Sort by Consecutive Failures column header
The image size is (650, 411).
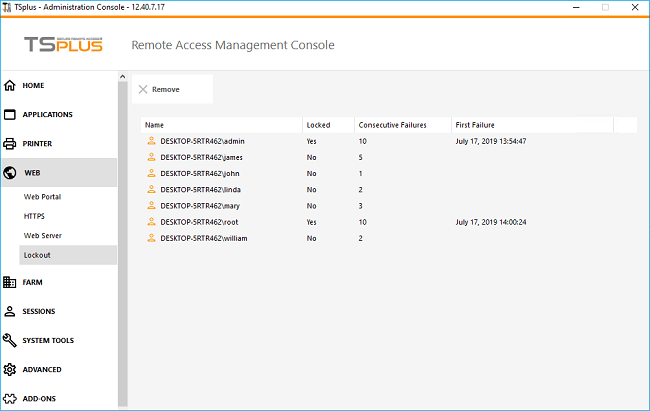click(x=403, y=125)
